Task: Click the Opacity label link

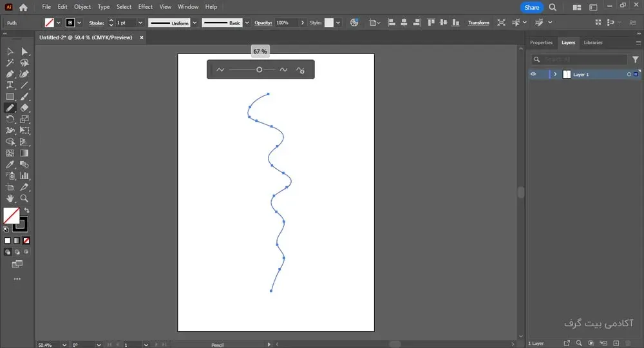Action: point(263,23)
